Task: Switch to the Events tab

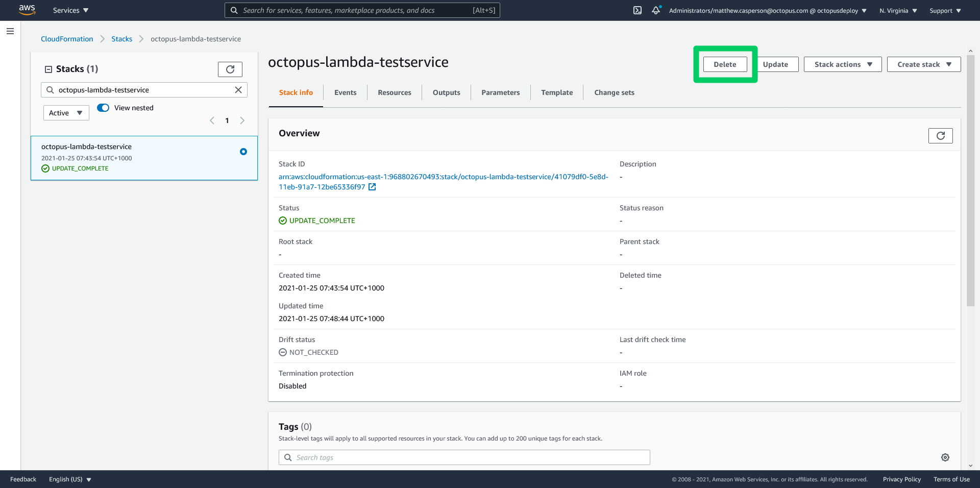Action: click(x=345, y=92)
